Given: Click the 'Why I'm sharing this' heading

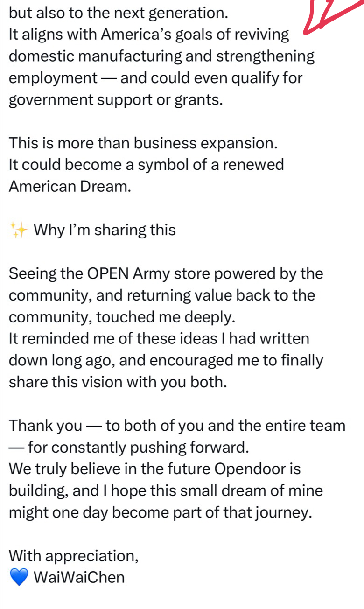Looking at the screenshot, I should [x=105, y=231].
